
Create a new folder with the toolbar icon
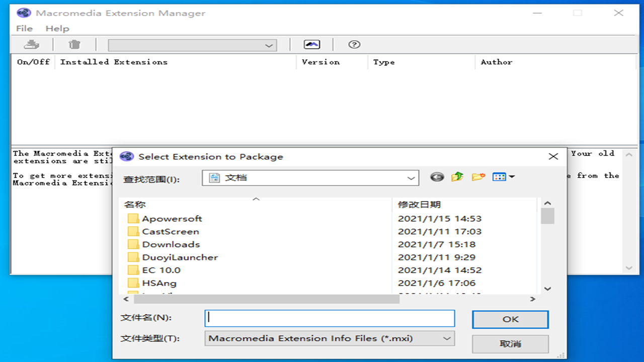(478, 177)
